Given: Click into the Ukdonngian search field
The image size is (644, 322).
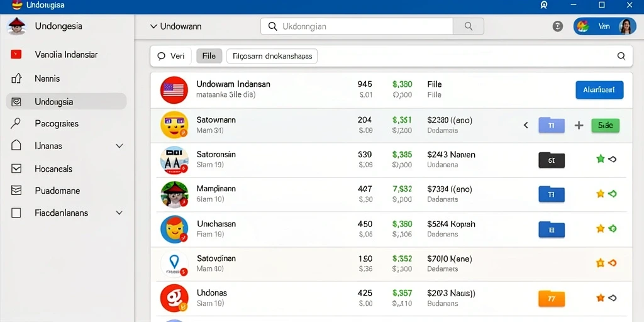Looking at the screenshot, I should coord(357,26).
